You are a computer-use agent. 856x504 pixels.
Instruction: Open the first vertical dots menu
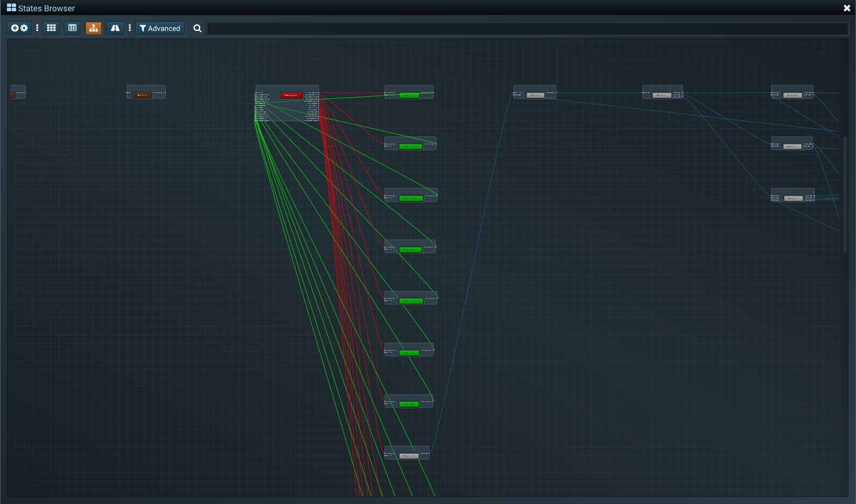pyautogui.click(x=37, y=28)
